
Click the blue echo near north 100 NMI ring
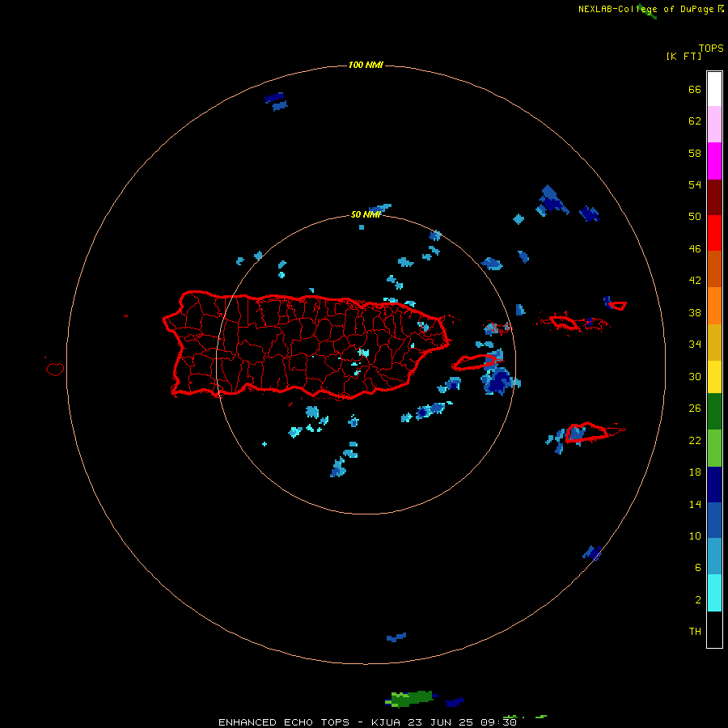coord(277,101)
